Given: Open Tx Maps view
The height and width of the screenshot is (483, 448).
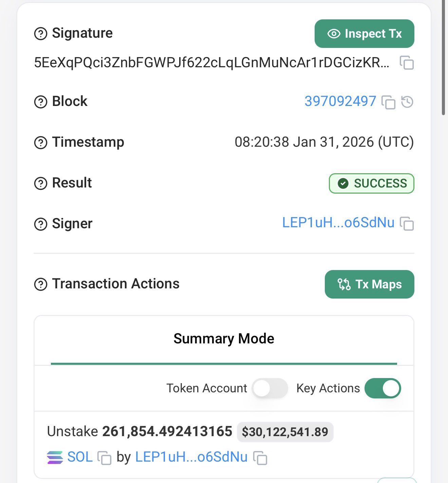Looking at the screenshot, I should pyautogui.click(x=369, y=284).
